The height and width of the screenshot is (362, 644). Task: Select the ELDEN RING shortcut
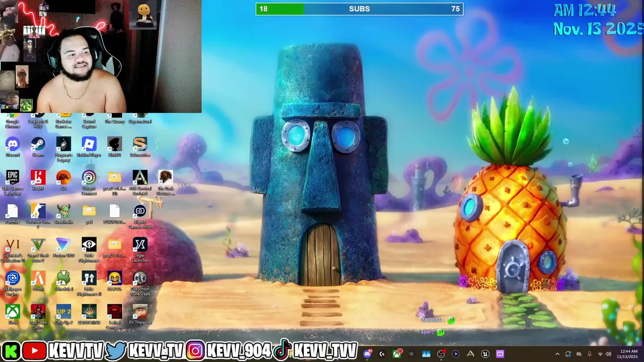point(89,314)
